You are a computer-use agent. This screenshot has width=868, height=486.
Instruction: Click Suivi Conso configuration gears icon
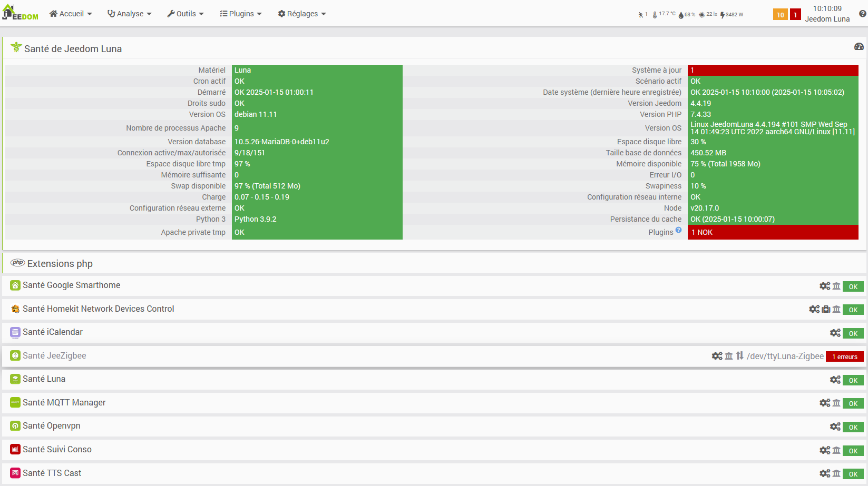pyautogui.click(x=825, y=450)
